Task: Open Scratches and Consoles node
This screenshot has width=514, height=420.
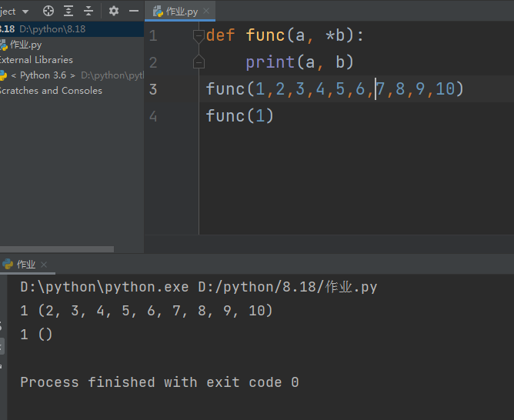Action: 51,91
